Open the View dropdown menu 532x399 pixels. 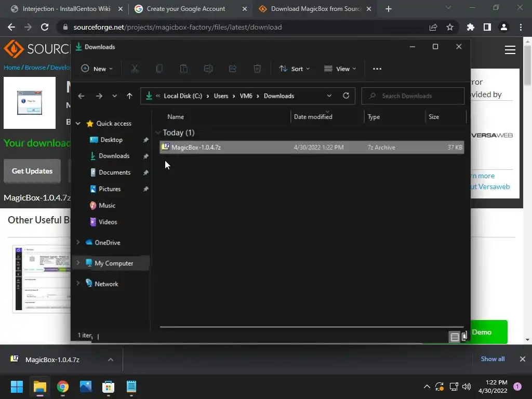(x=340, y=69)
